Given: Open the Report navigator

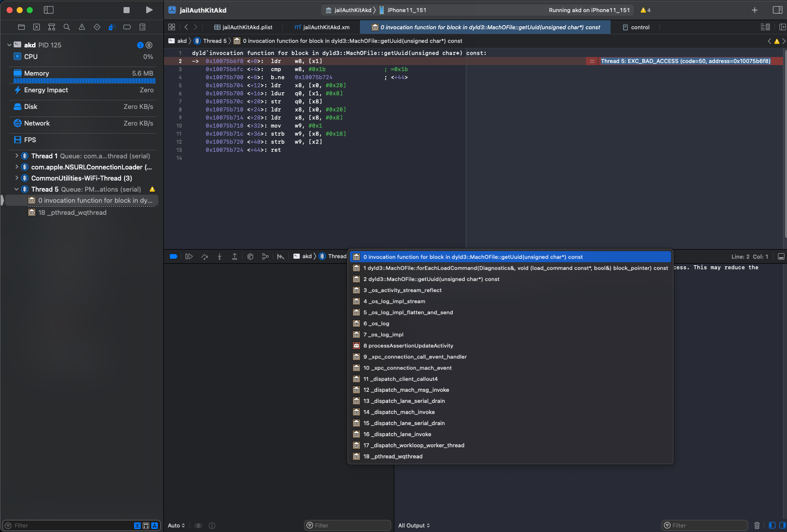Looking at the screenshot, I should (x=142, y=27).
